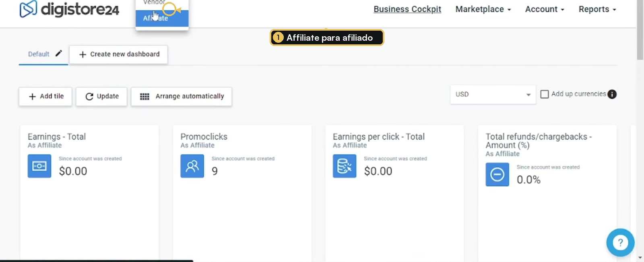Click the Total refunds/chargebacks minus-circle icon

click(497, 175)
